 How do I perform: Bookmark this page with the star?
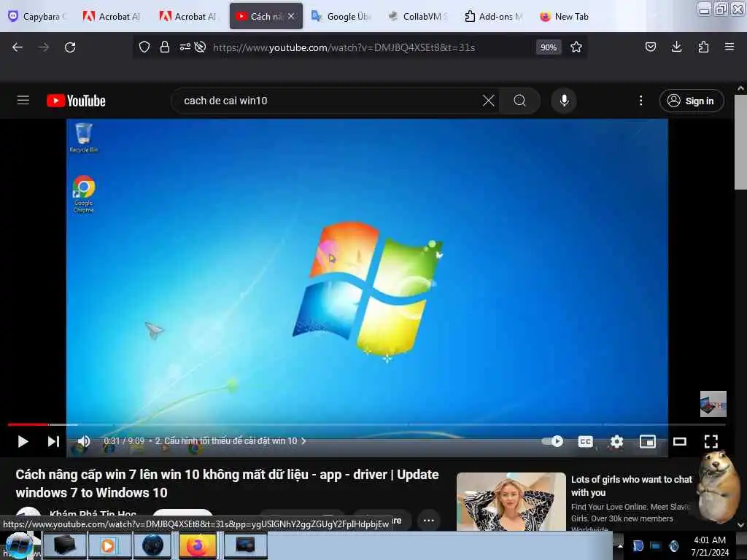pyautogui.click(x=576, y=47)
